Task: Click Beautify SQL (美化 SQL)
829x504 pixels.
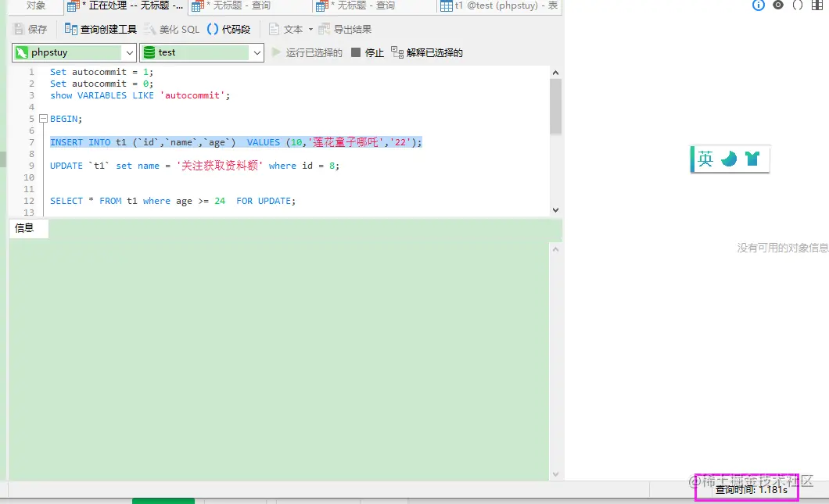Action: [x=172, y=29]
